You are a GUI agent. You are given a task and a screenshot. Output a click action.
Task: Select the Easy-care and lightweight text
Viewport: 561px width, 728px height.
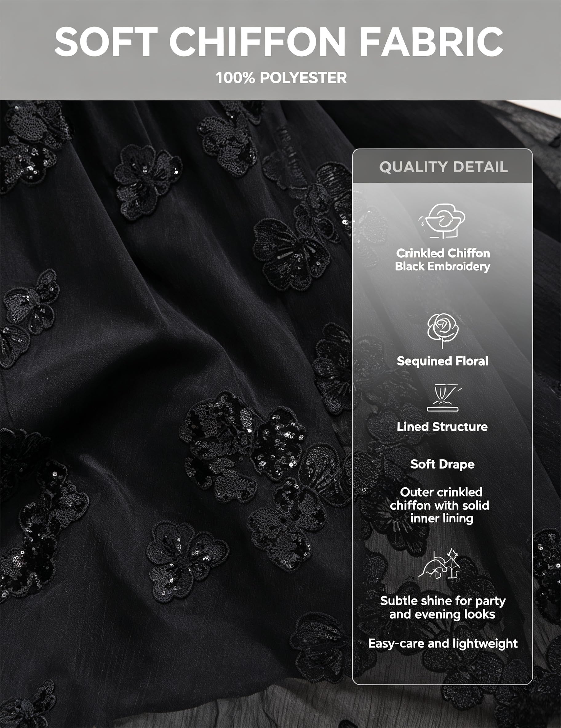[443, 643]
